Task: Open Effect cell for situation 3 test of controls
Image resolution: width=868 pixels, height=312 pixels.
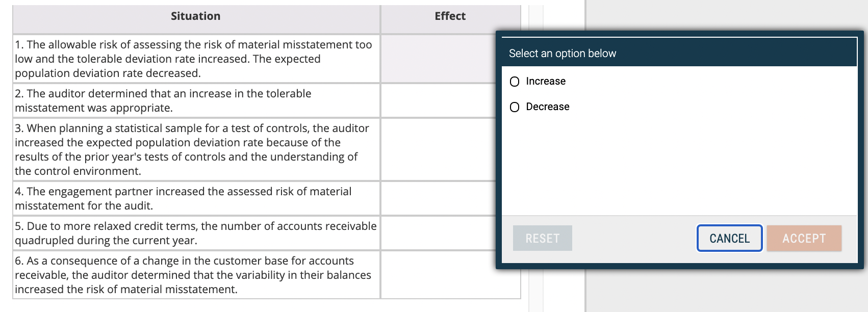Action: pyautogui.click(x=439, y=149)
